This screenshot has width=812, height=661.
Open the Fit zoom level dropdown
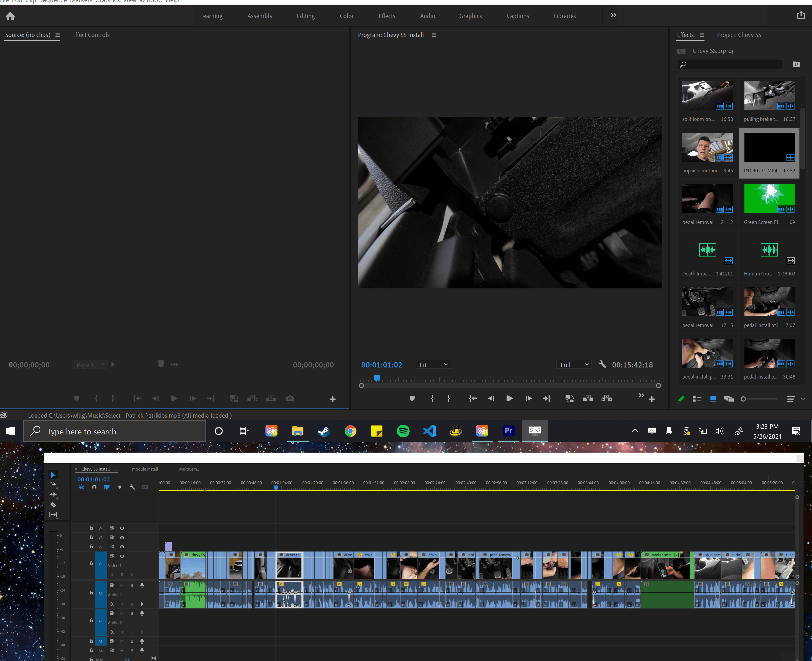click(x=433, y=365)
